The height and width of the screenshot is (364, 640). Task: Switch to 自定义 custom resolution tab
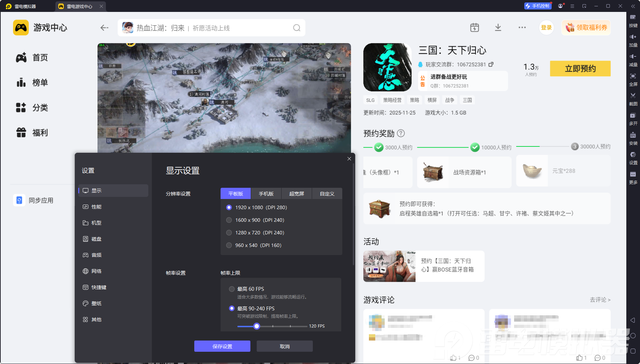coord(327,194)
